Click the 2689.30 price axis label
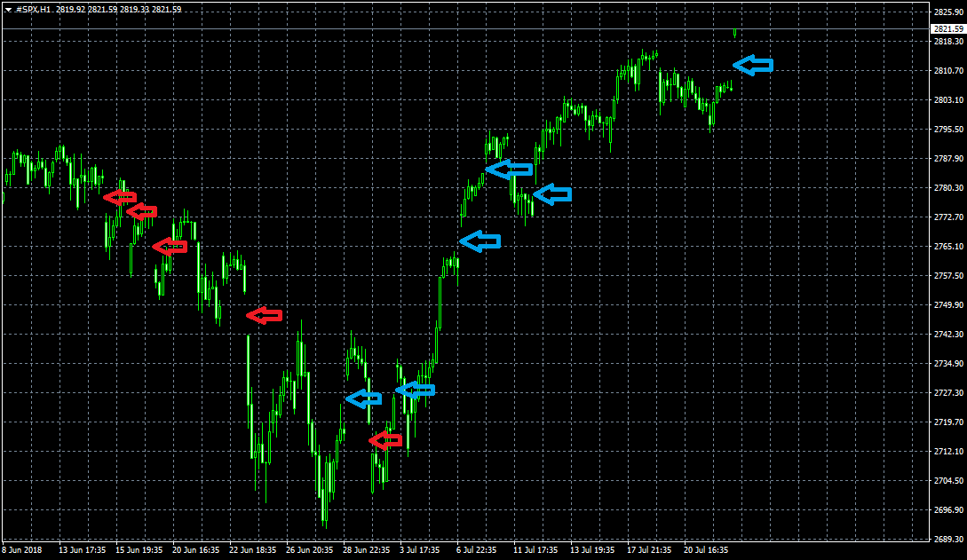Screen dimensions: 967x560 [948, 539]
